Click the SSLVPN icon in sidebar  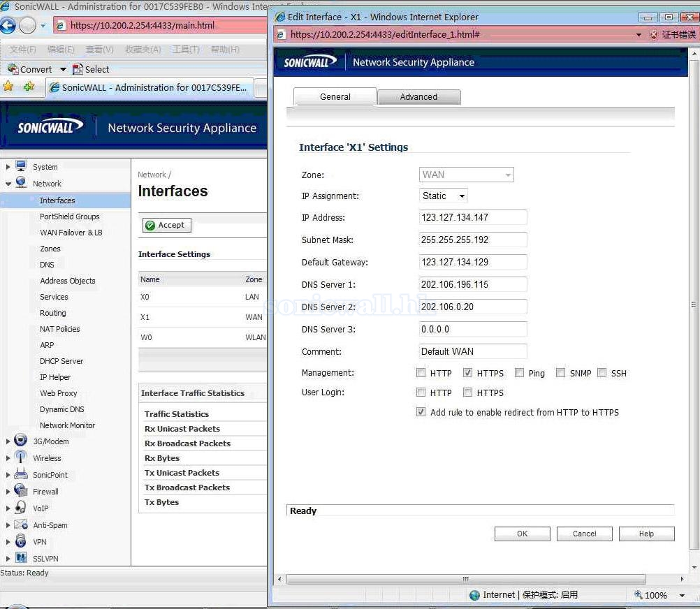pyautogui.click(x=20, y=558)
